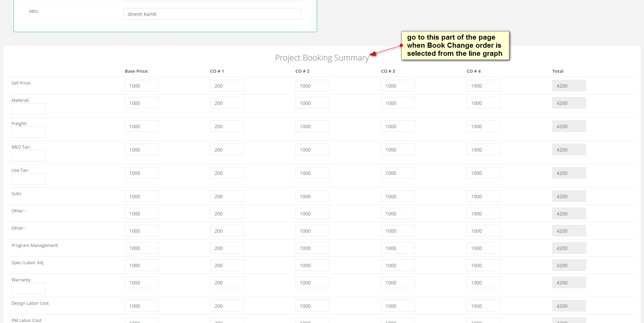Click the Project Booking Summary heading
644x323 pixels.
322,58
